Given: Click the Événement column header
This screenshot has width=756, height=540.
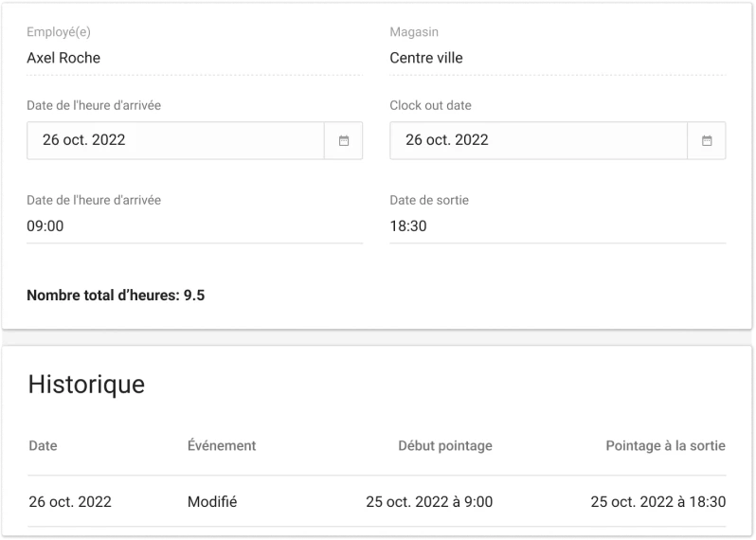Looking at the screenshot, I should [x=222, y=445].
